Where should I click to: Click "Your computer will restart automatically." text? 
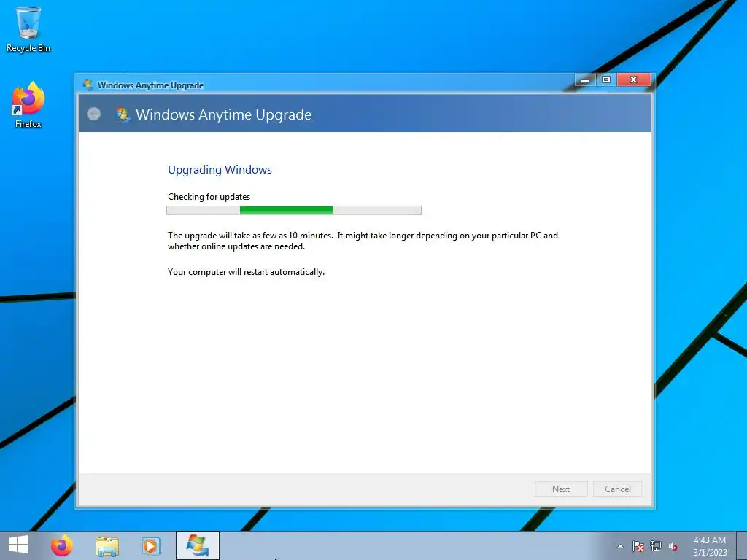point(246,272)
